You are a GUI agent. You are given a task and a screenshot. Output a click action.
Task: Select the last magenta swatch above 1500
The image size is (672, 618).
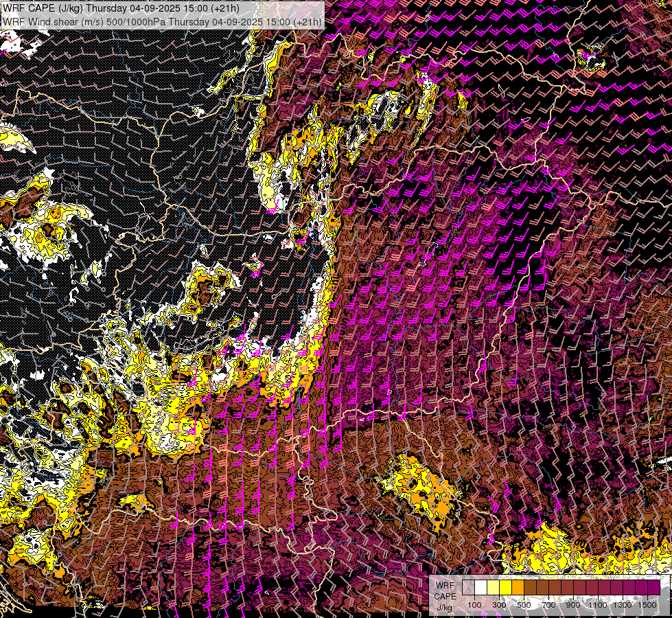[x=654, y=587]
